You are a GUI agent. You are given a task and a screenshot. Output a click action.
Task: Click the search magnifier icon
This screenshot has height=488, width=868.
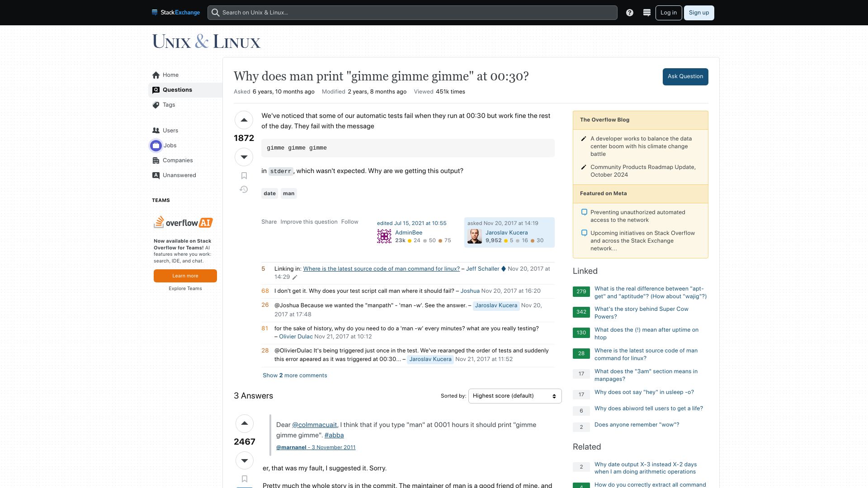[x=216, y=13]
